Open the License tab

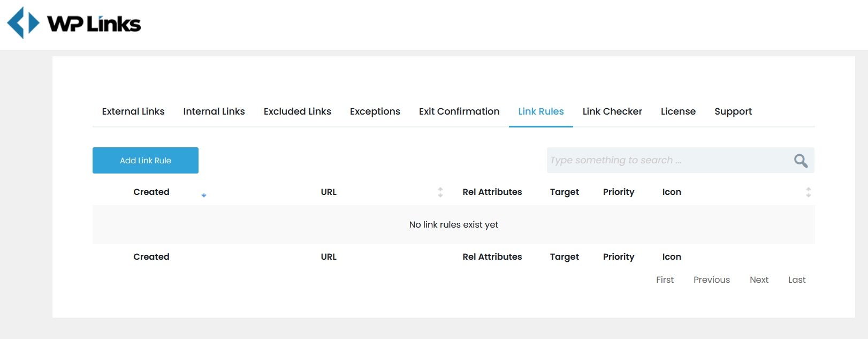(x=678, y=111)
